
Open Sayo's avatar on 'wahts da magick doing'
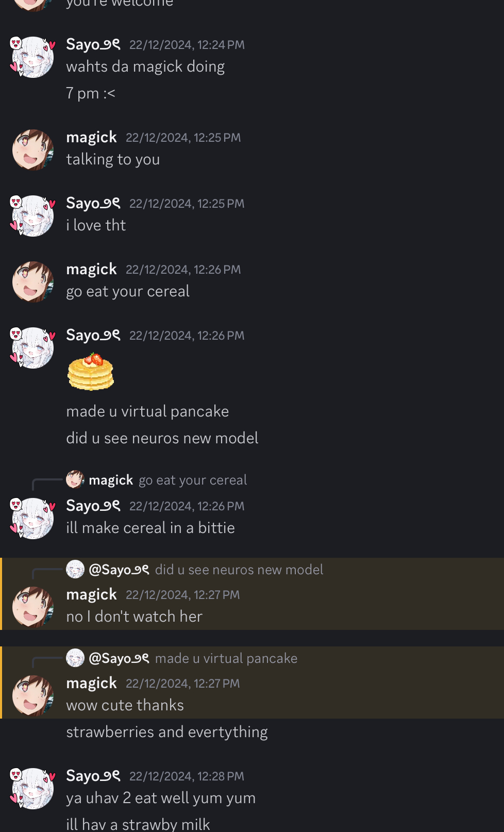pyautogui.click(x=33, y=57)
